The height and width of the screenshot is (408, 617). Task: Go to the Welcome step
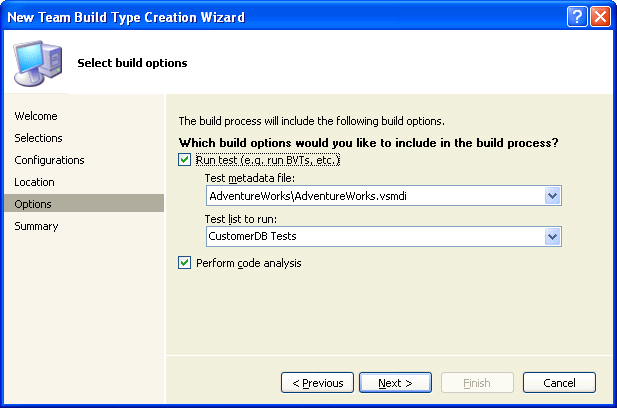click(x=36, y=116)
